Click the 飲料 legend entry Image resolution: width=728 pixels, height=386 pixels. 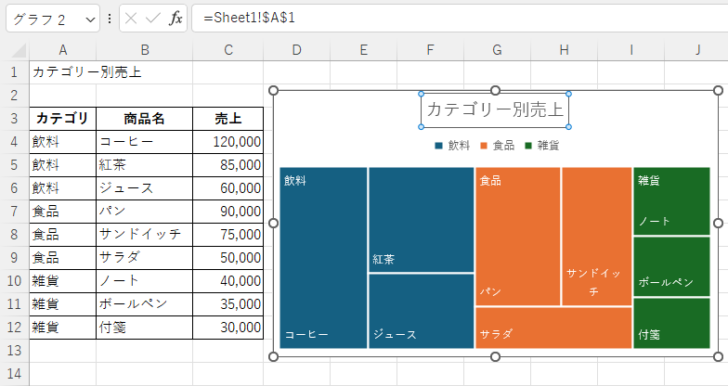click(452, 146)
